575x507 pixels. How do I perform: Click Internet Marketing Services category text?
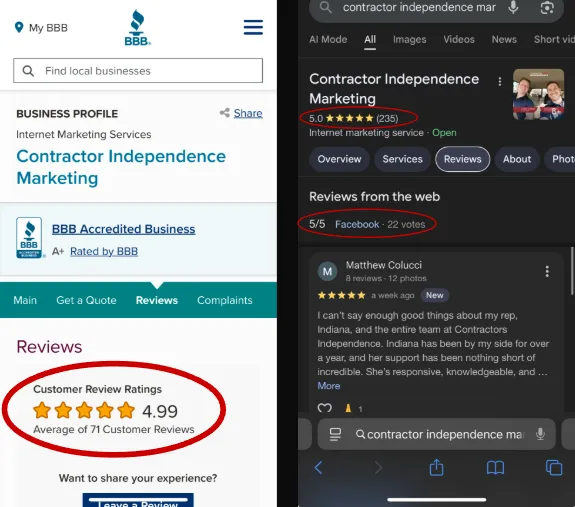coord(84,135)
